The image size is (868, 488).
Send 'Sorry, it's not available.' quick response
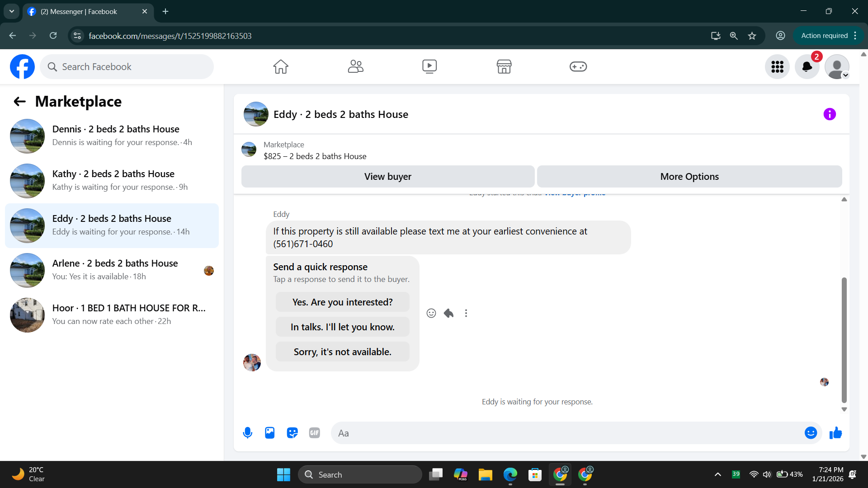(x=342, y=352)
